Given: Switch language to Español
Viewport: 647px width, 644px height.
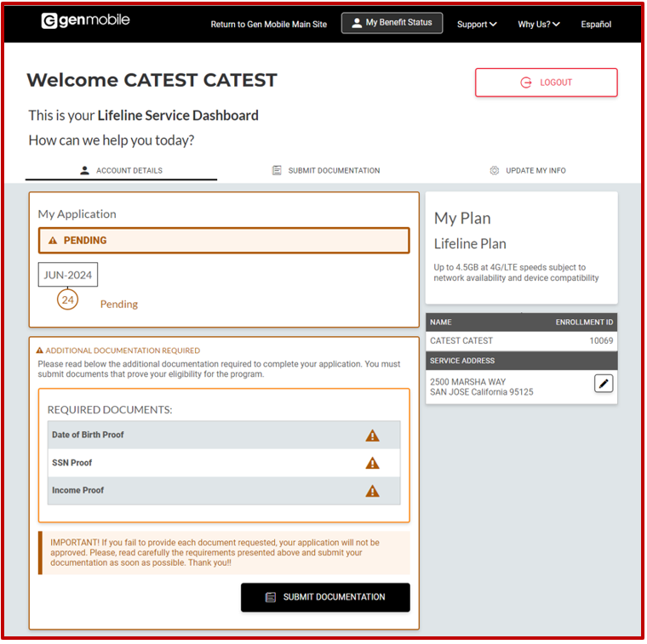Looking at the screenshot, I should click(596, 25).
